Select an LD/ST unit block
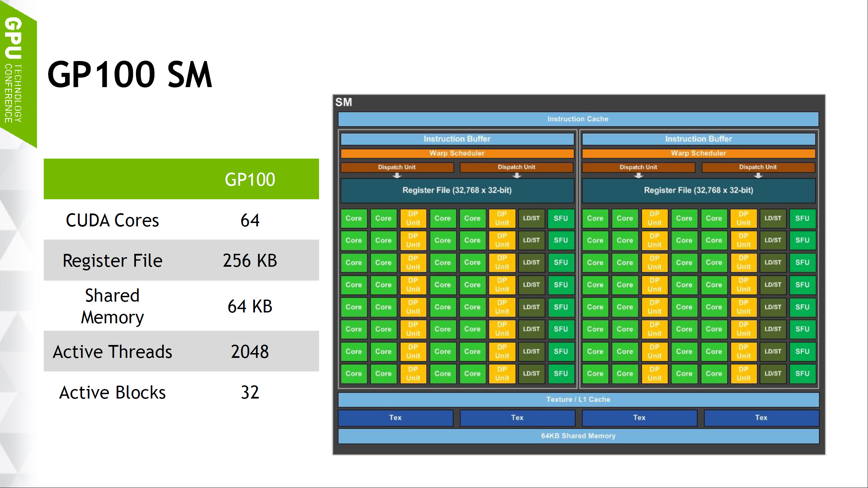 click(531, 218)
